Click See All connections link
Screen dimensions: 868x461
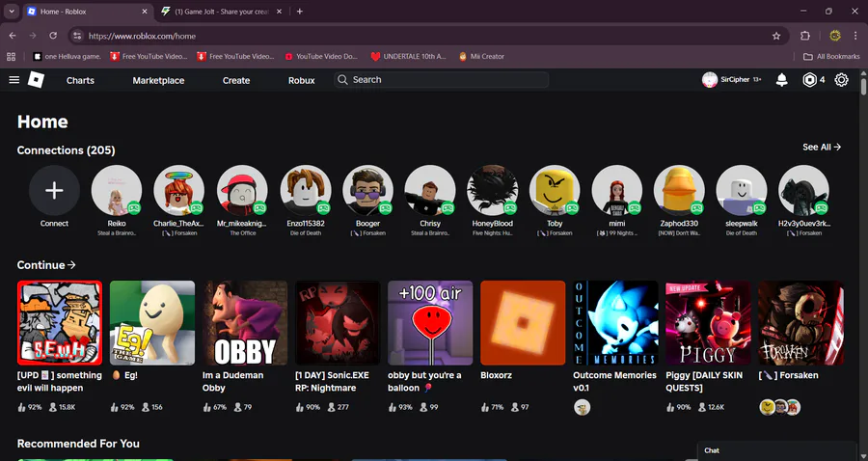point(822,147)
